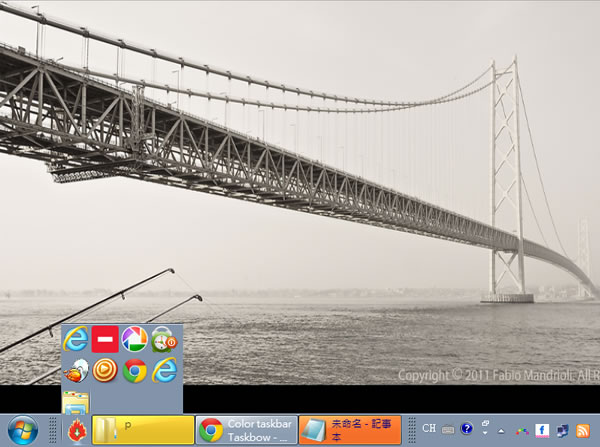The height and width of the screenshot is (447, 600).
Task: Click the red minus icon in popup
Action: (x=105, y=340)
